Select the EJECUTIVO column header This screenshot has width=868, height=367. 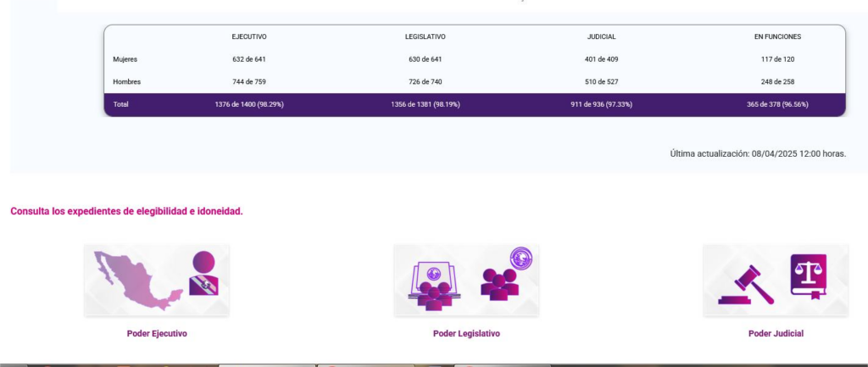tap(249, 37)
